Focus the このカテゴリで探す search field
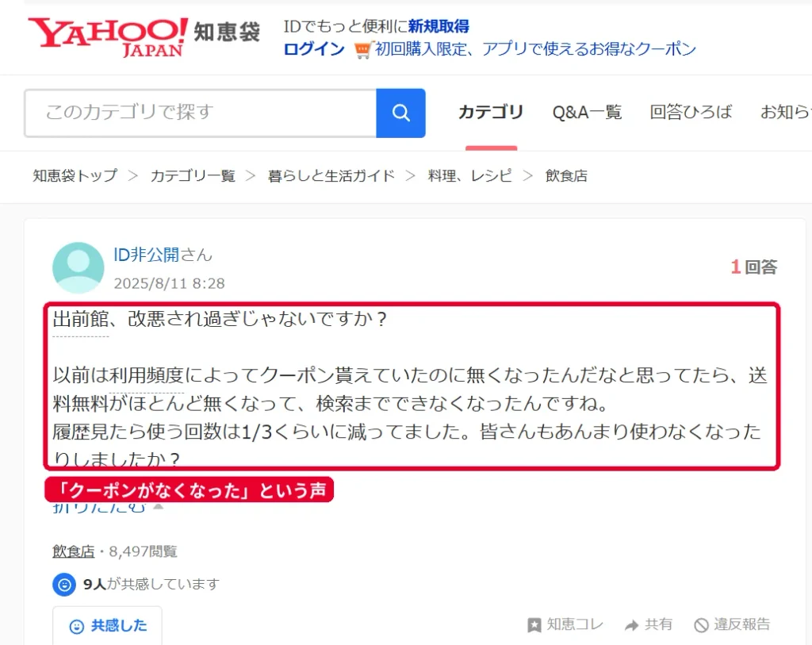Viewport: 812px width, 645px height. pyautogui.click(x=201, y=113)
